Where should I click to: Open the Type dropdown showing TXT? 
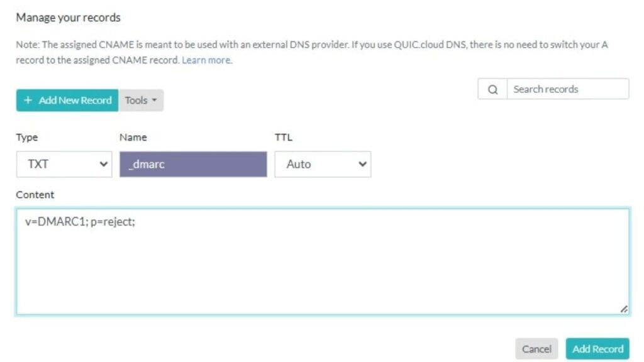point(63,164)
